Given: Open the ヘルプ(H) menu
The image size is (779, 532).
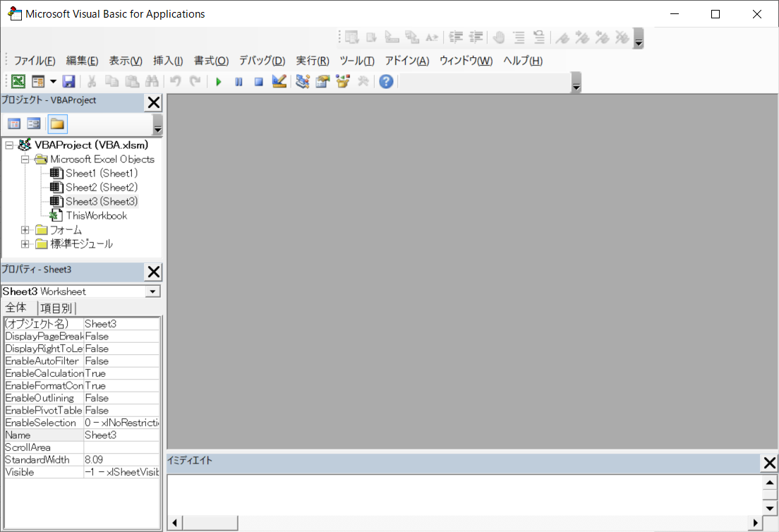Looking at the screenshot, I should coord(523,61).
